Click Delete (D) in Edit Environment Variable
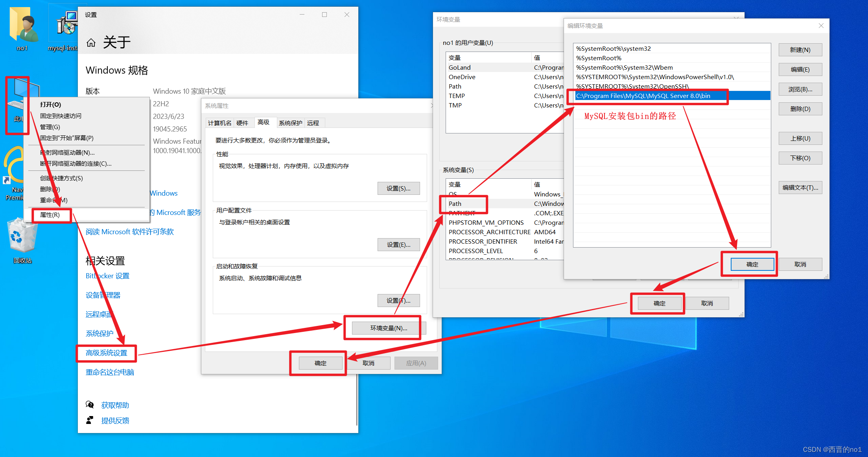Image resolution: width=868 pixels, height=457 pixels. (800, 109)
